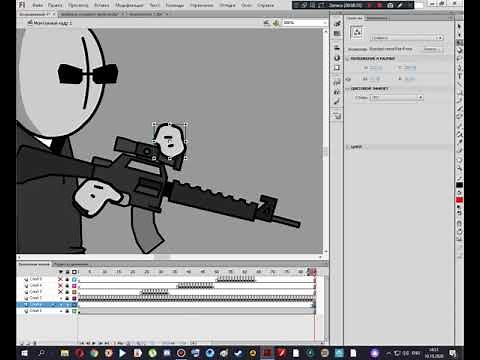Collapse the Color Effect section
The image size is (480, 360).
pyautogui.click(x=347, y=89)
